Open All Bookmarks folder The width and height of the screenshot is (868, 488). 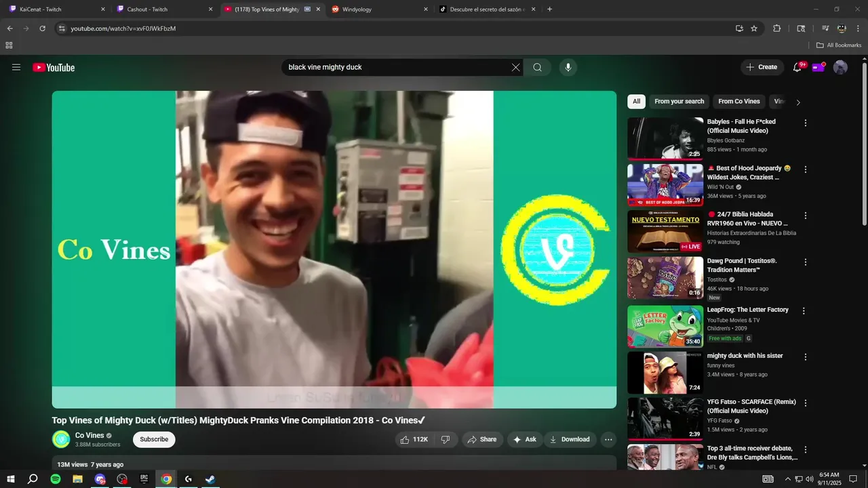tap(839, 45)
